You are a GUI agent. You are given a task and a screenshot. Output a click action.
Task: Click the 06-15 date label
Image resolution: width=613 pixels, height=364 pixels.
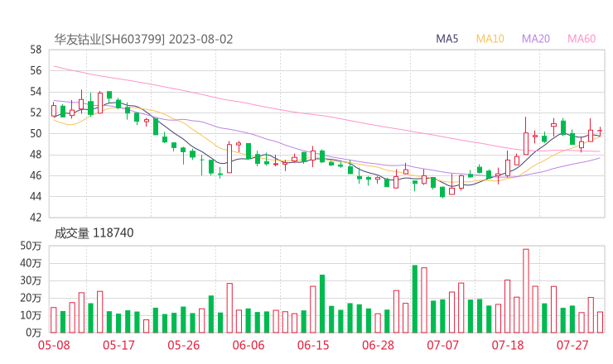click(313, 345)
